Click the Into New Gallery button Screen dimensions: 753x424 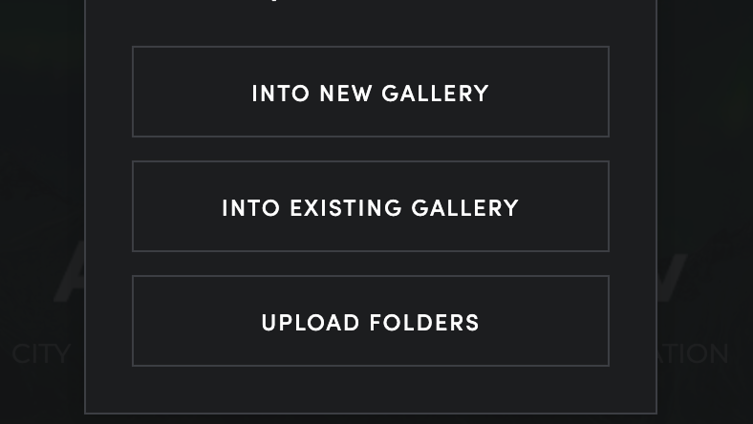pos(370,92)
